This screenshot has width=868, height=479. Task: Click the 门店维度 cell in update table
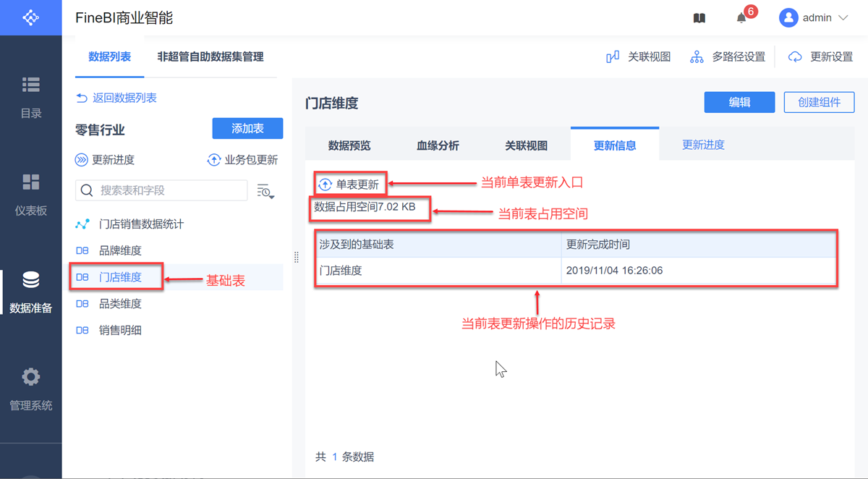pos(438,271)
